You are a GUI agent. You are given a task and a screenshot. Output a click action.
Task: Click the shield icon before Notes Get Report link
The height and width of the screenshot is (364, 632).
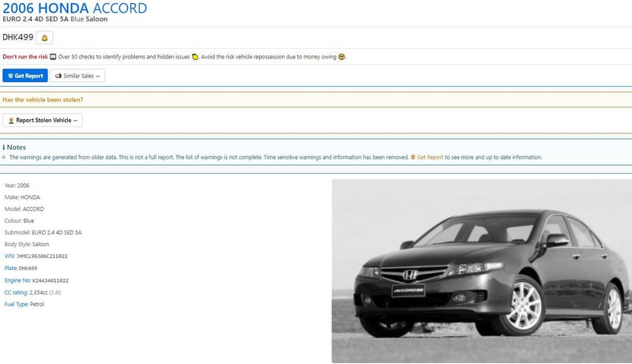412,157
